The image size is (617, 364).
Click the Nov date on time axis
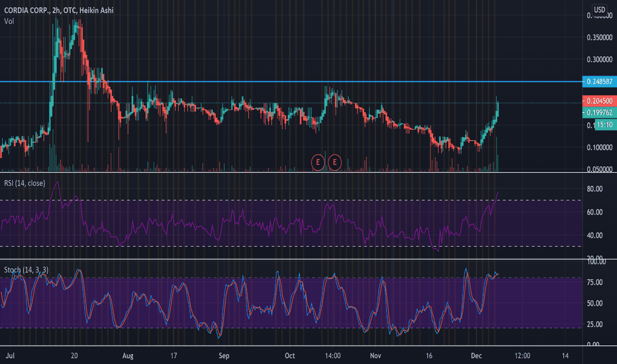376,356
